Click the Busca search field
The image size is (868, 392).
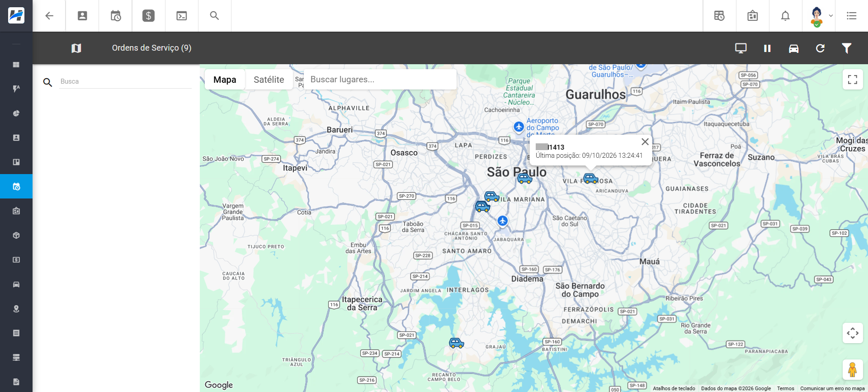[125, 81]
